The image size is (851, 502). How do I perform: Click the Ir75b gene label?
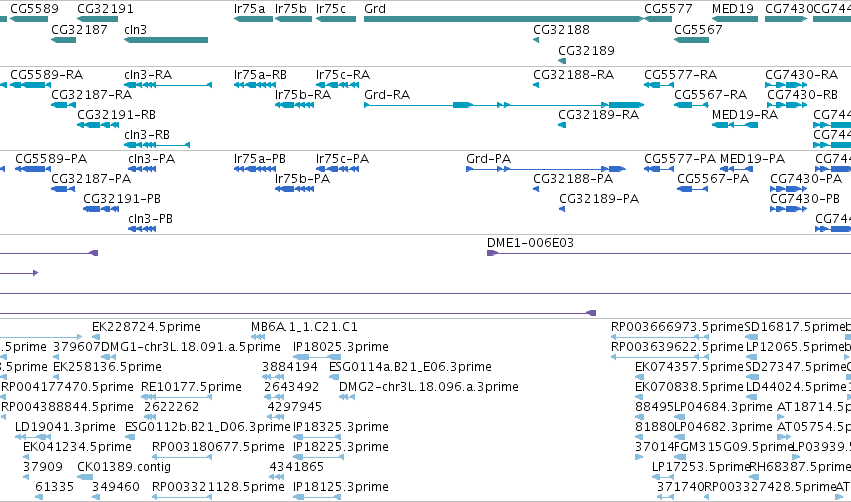tap(291, 9)
